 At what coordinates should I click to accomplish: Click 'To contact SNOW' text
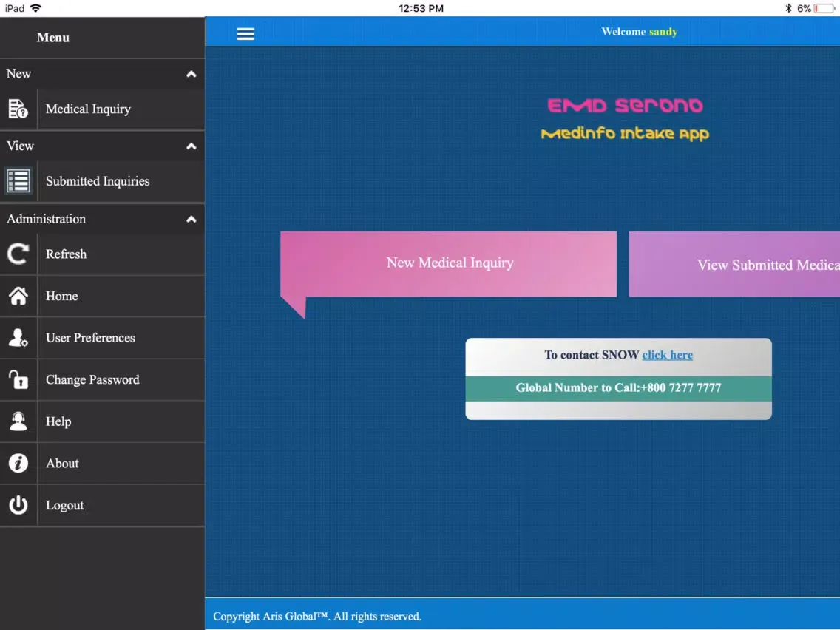pos(592,355)
